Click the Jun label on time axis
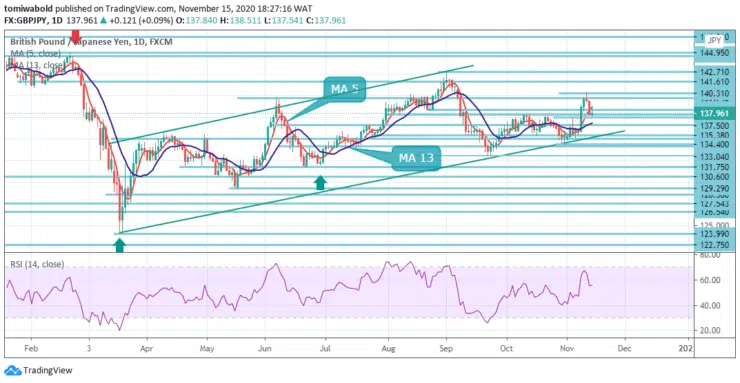This screenshot has width=740, height=383. (265, 349)
